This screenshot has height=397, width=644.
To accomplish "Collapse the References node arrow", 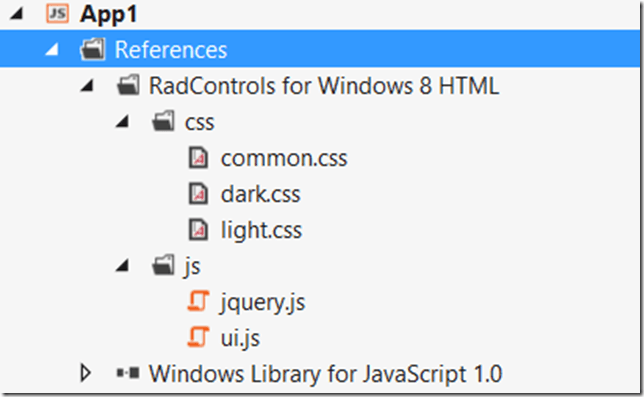I will (51, 50).
